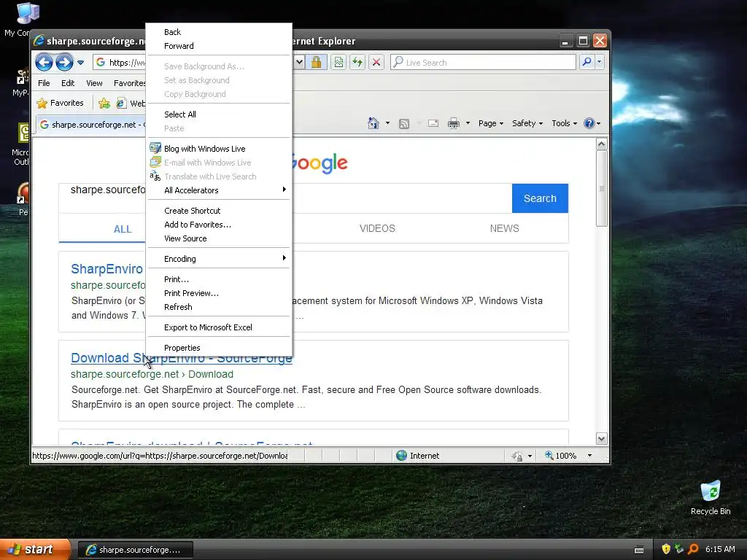This screenshot has height=560, width=747.
Task: Click the Live Search magnifier button
Action: pyautogui.click(x=587, y=62)
